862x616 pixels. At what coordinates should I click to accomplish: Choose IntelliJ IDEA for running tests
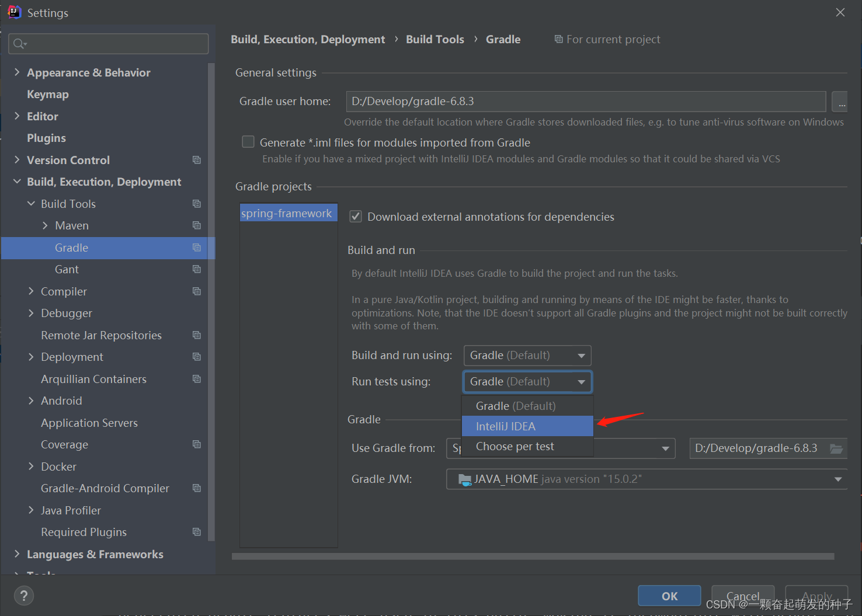527,426
